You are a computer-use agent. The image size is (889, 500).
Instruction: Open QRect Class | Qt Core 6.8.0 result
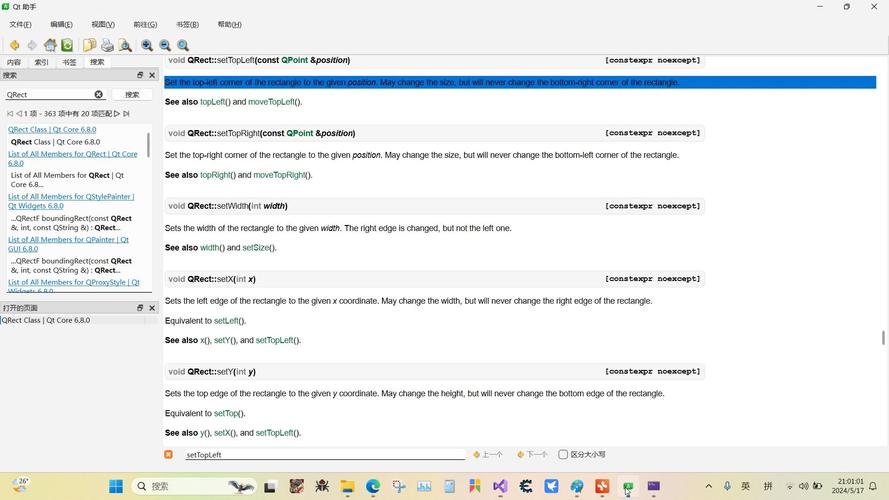coord(52,130)
